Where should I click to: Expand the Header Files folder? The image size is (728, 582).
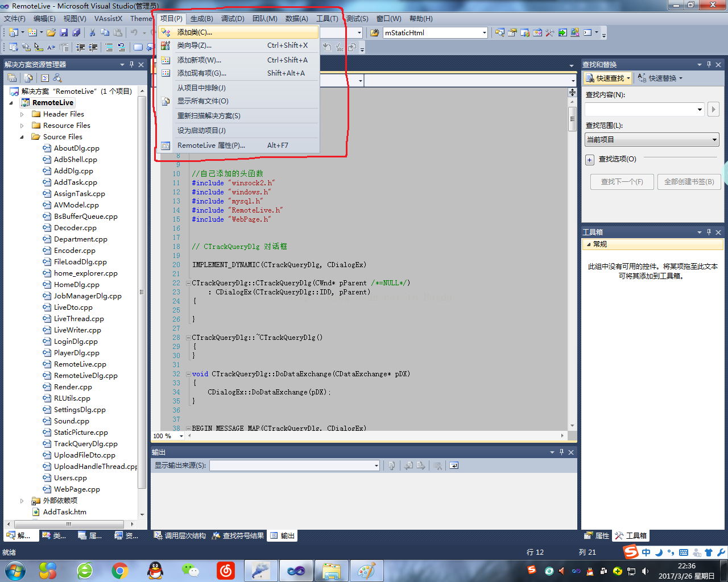22,114
